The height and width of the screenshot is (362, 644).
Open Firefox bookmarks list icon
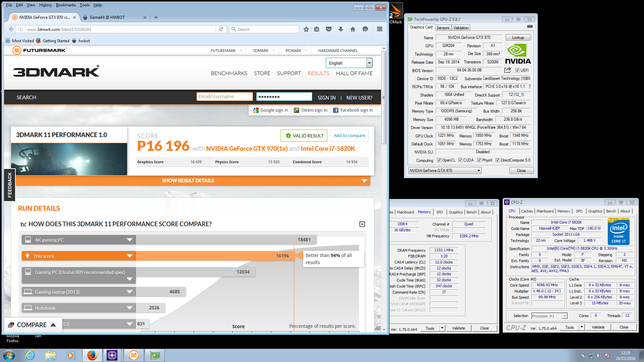(x=317, y=29)
